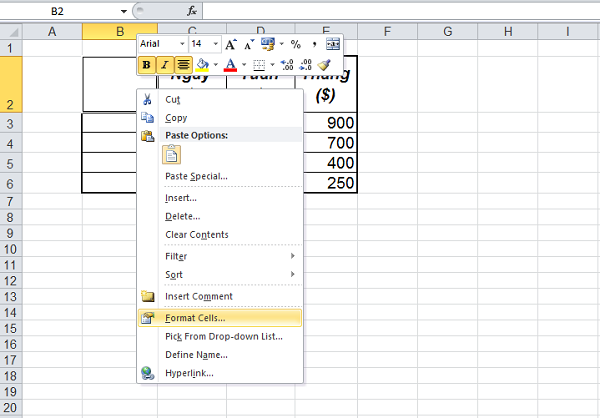
Task: Select column H header
Action: (x=508, y=31)
